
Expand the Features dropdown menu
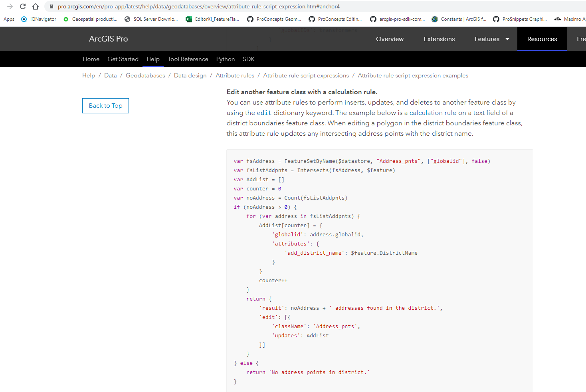tap(491, 39)
